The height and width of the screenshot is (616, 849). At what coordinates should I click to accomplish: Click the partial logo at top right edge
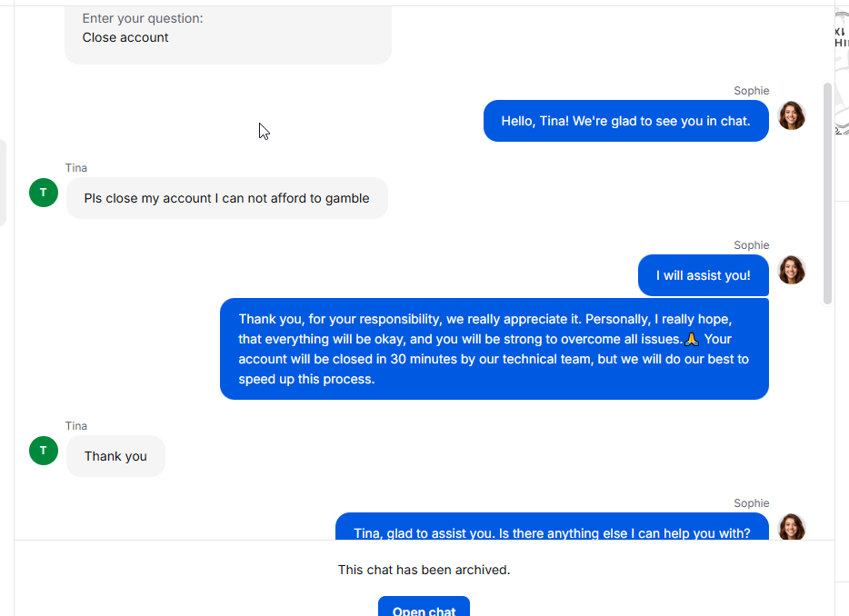(x=842, y=36)
